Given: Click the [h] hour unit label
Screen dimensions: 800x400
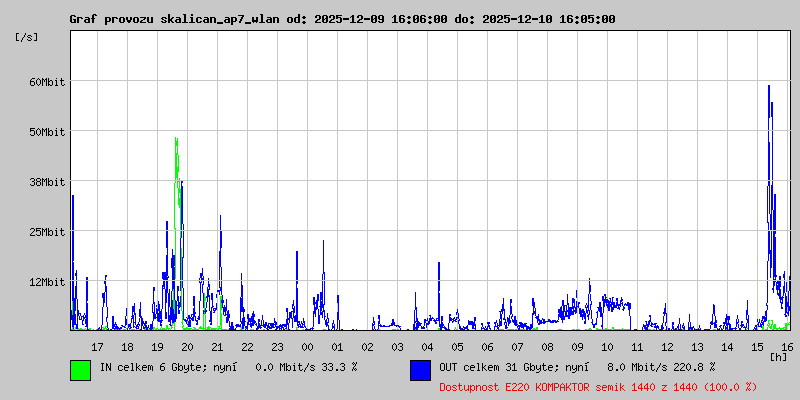Looking at the screenshot, I should click(779, 356).
